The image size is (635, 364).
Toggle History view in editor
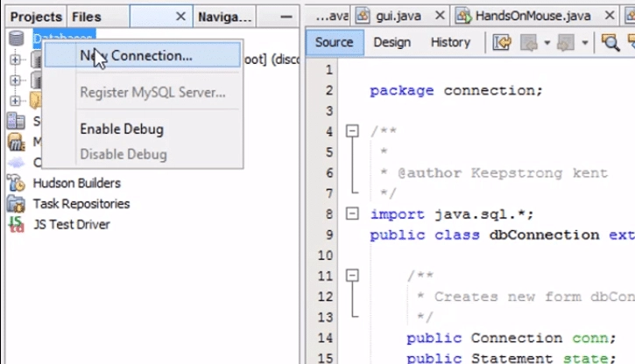pos(450,42)
